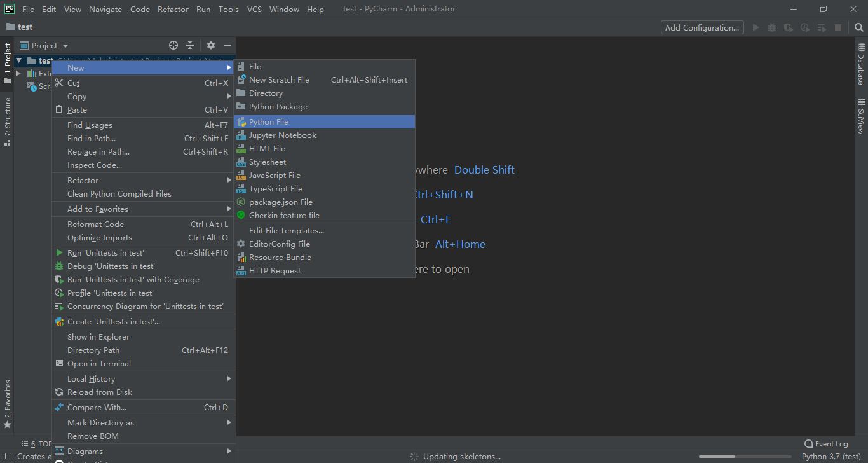The height and width of the screenshot is (463, 868).
Task: Select package.json File entry
Action: [325, 202]
